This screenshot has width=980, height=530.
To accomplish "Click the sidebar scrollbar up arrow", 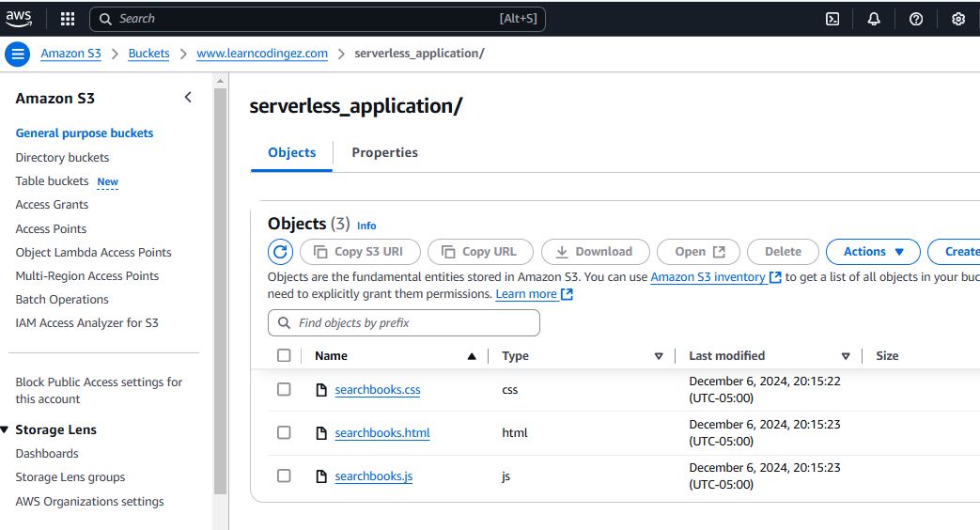I will click(220, 81).
